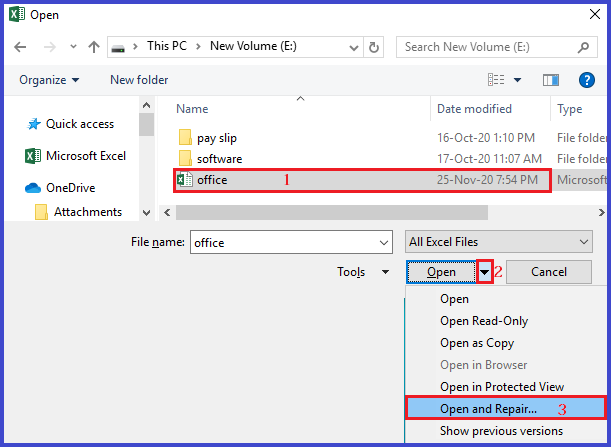Click date 16-Oct-20 1:10 PM
The width and height of the screenshot is (611, 447).
coord(486,138)
